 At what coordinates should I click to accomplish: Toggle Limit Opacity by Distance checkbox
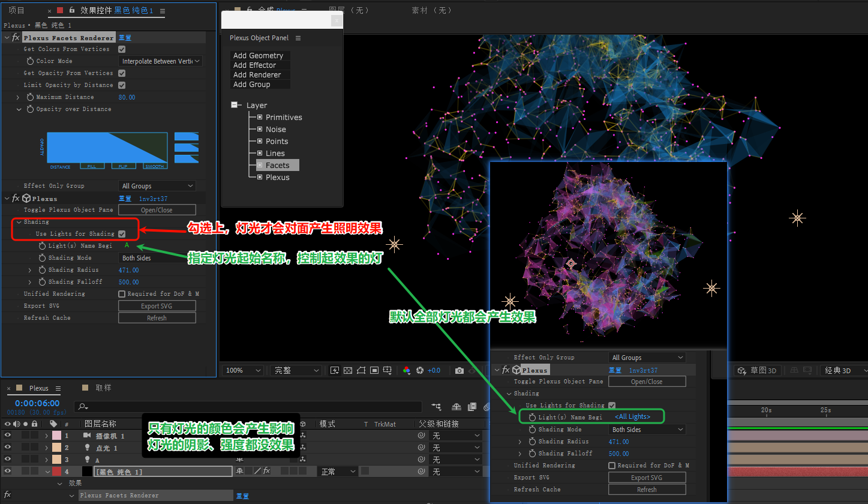click(x=122, y=85)
